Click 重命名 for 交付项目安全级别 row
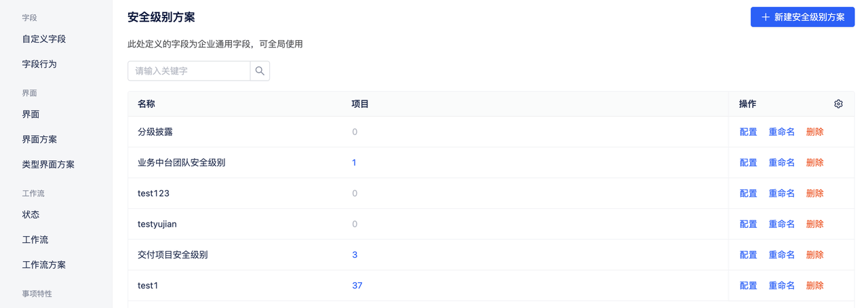This screenshot has width=868, height=308. point(781,255)
